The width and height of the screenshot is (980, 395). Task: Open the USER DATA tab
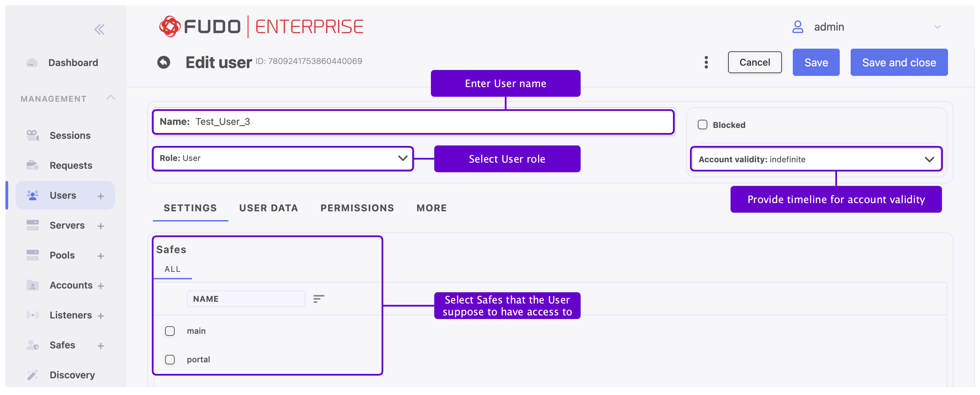268,208
